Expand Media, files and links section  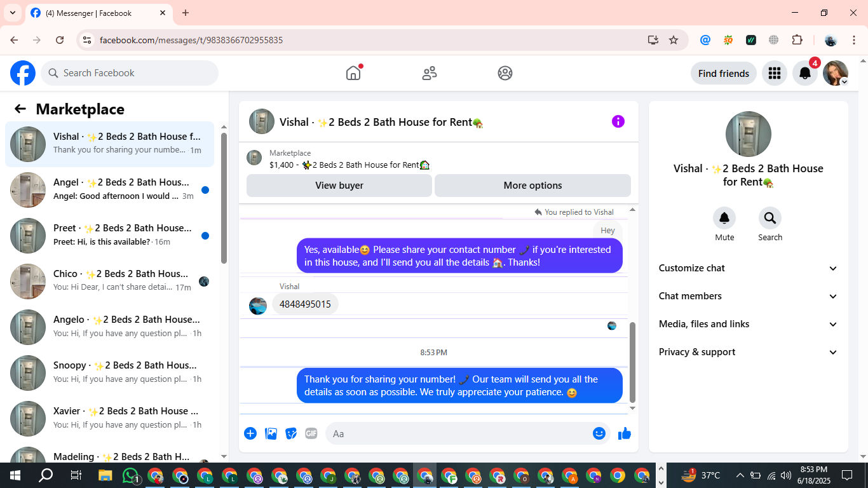click(x=749, y=324)
